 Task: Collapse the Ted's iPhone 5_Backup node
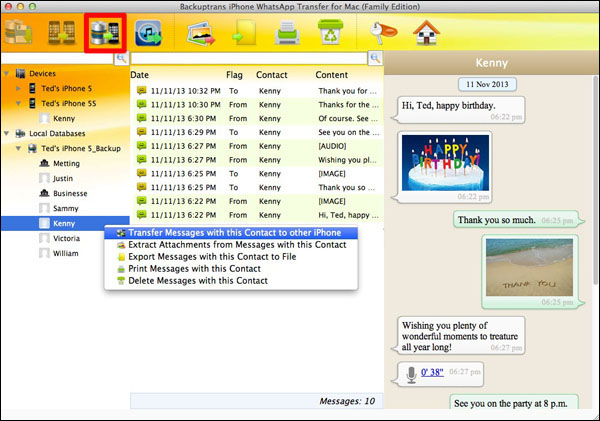[18, 148]
